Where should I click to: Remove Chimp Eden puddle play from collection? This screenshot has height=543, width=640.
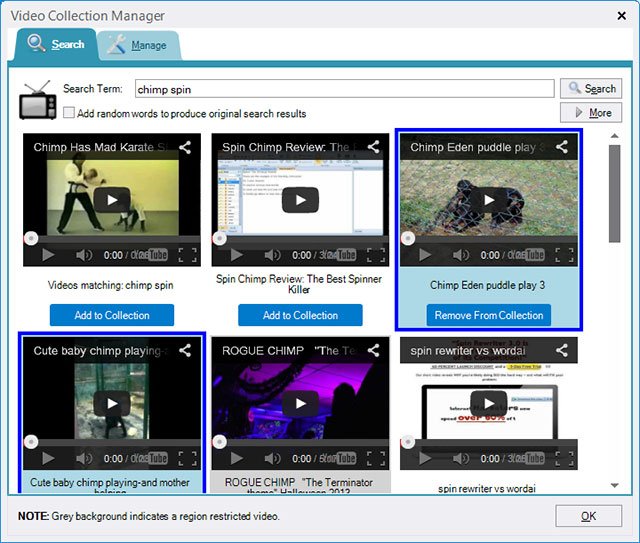point(489,315)
